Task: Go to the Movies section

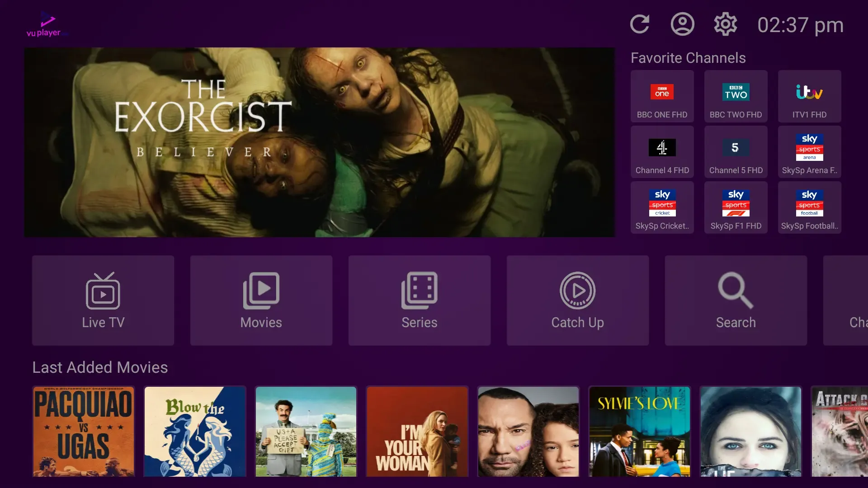Action: (x=261, y=300)
